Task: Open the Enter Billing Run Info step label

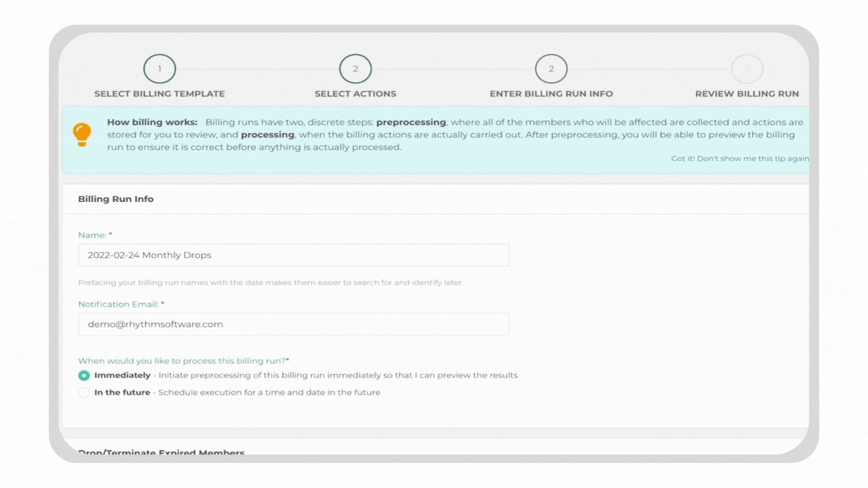Action: pyautogui.click(x=551, y=94)
